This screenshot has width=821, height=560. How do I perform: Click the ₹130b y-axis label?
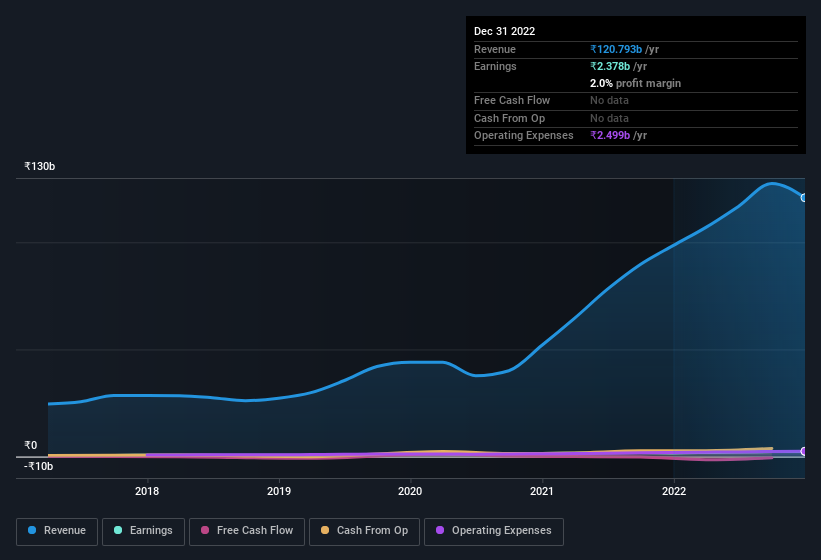(x=39, y=166)
